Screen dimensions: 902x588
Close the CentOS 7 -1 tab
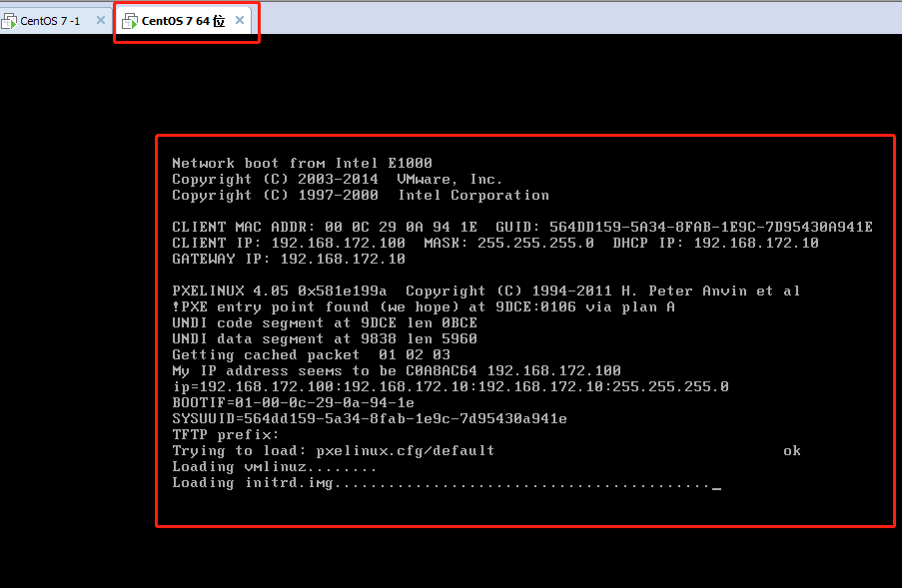click(x=101, y=20)
